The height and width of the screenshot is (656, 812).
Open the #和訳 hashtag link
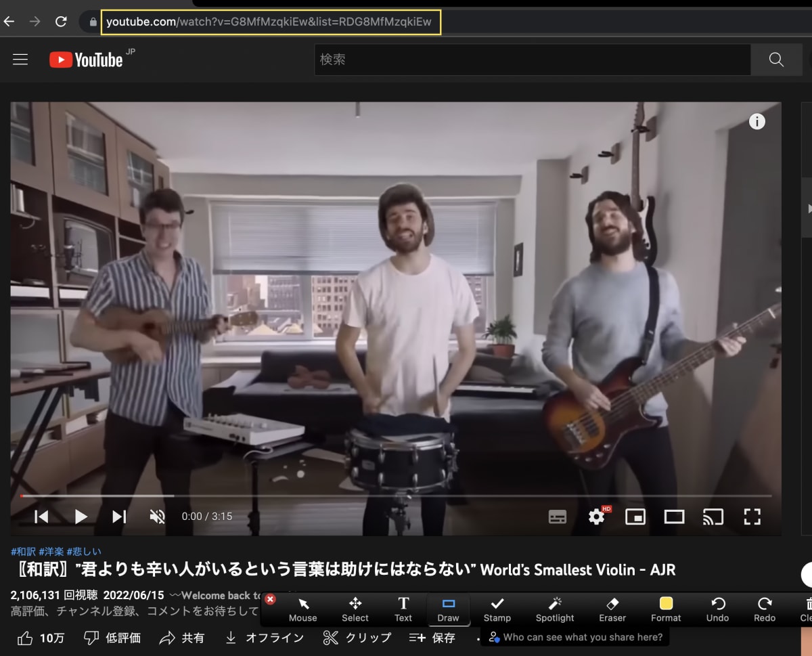23,551
